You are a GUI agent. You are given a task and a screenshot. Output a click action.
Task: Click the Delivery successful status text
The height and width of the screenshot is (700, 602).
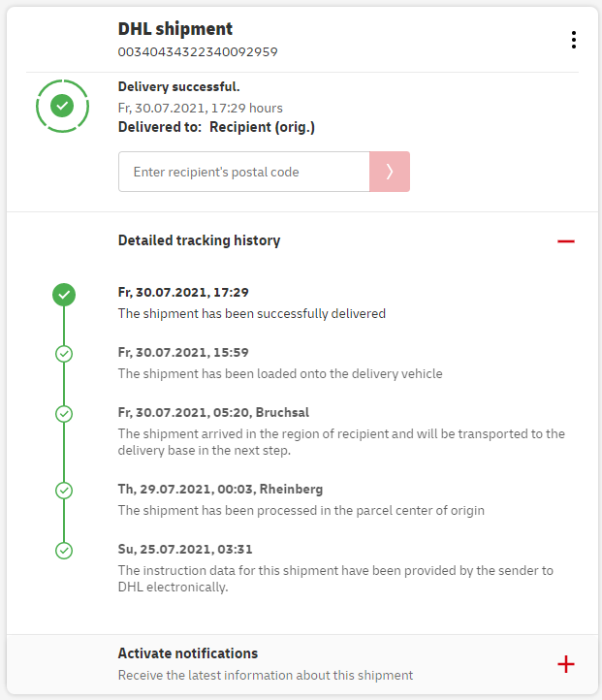[178, 87]
